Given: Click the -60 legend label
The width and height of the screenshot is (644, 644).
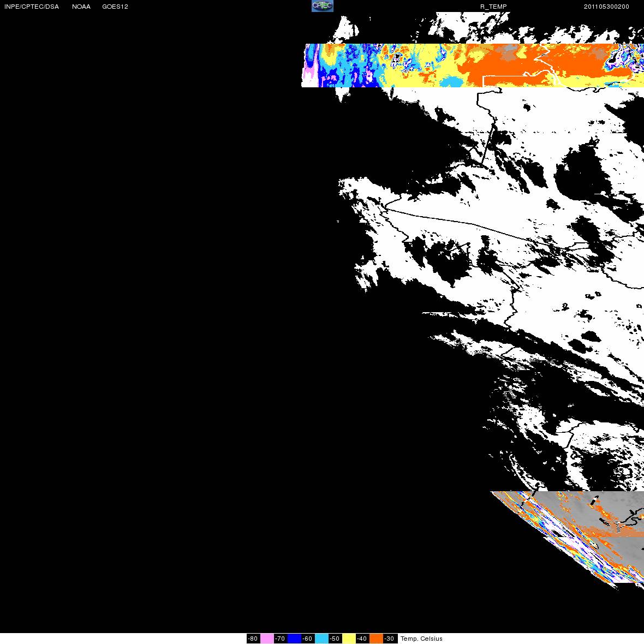Looking at the screenshot, I should pos(308,638).
